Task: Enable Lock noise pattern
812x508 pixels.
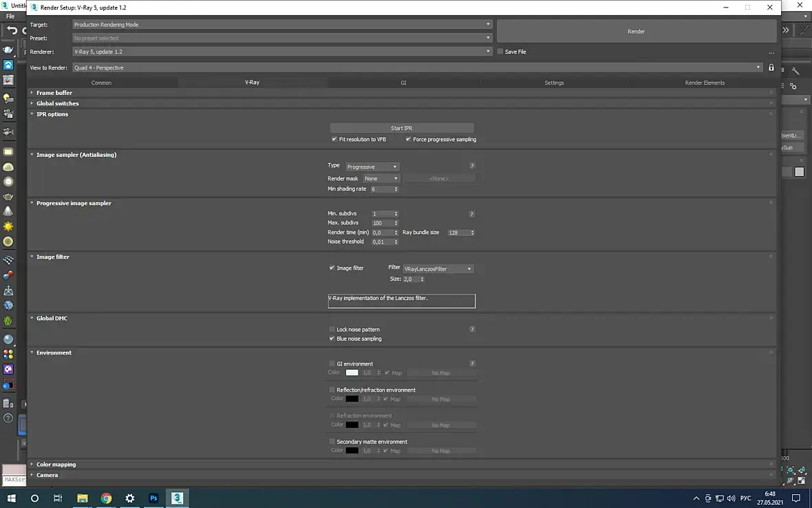Action: click(x=332, y=329)
